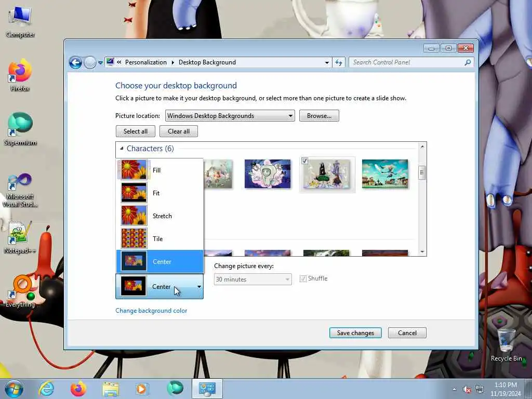Click the Search Control Panel field
Viewport: 532px width, 399px height.
[407, 62]
